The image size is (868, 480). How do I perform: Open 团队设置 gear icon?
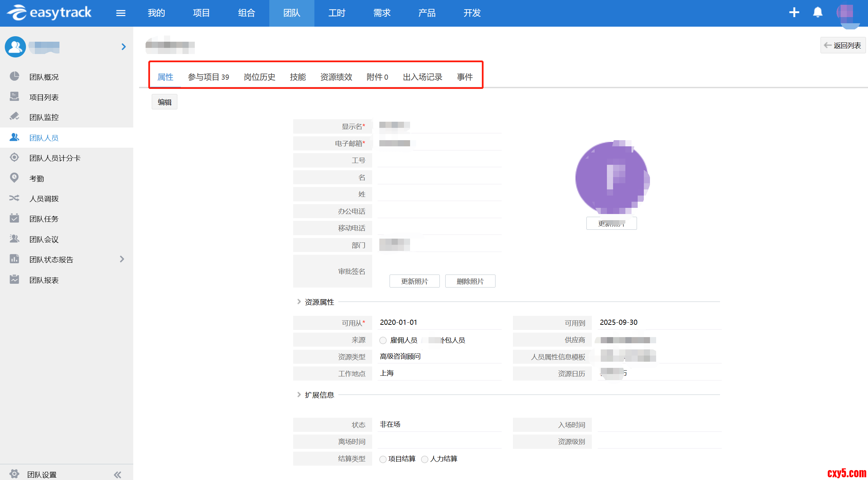coord(14,474)
